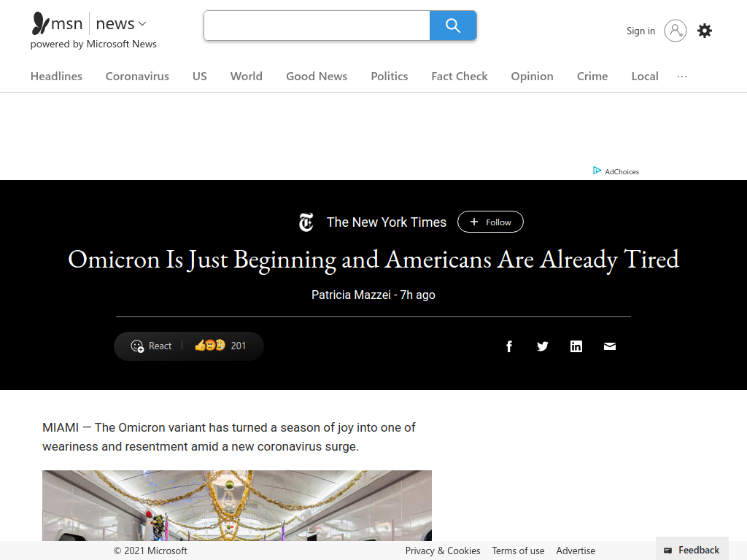Share the article via email icon
The width and height of the screenshot is (747, 560).
[610, 346]
